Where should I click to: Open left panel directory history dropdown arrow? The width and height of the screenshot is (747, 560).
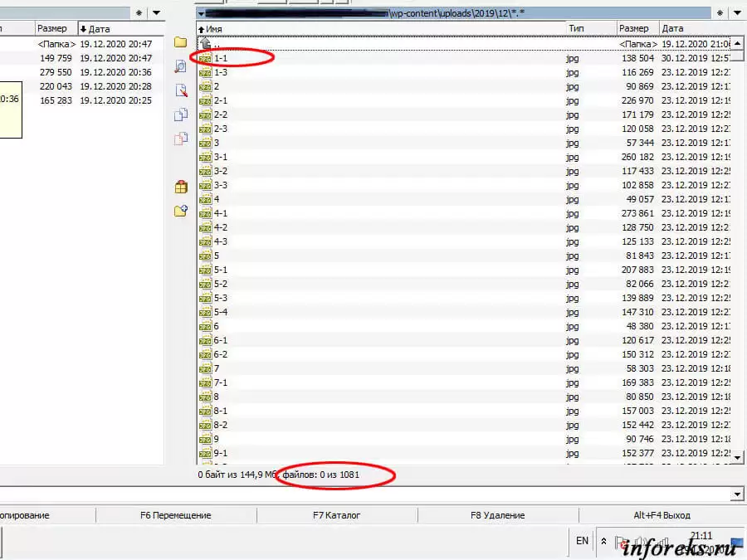[x=156, y=13]
